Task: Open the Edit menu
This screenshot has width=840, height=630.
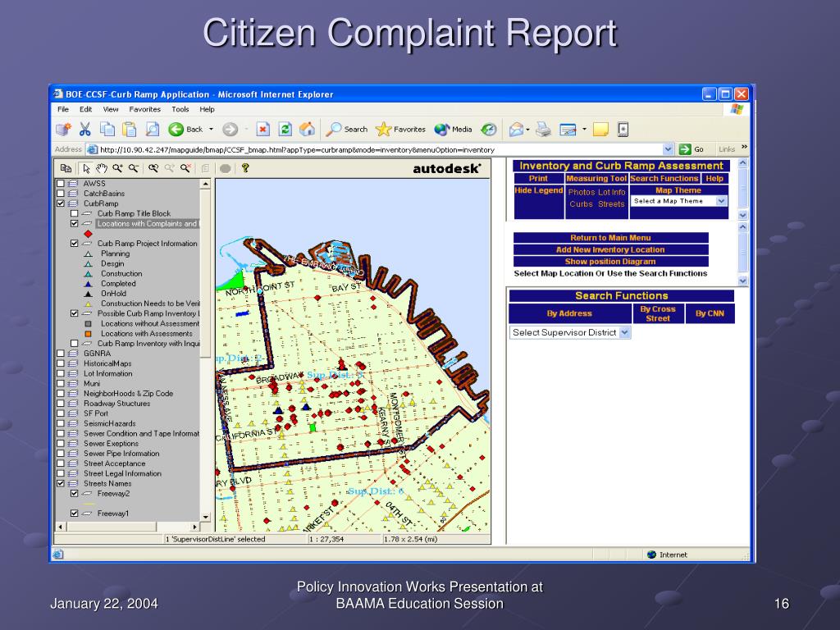Action: [x=85, y=109]
